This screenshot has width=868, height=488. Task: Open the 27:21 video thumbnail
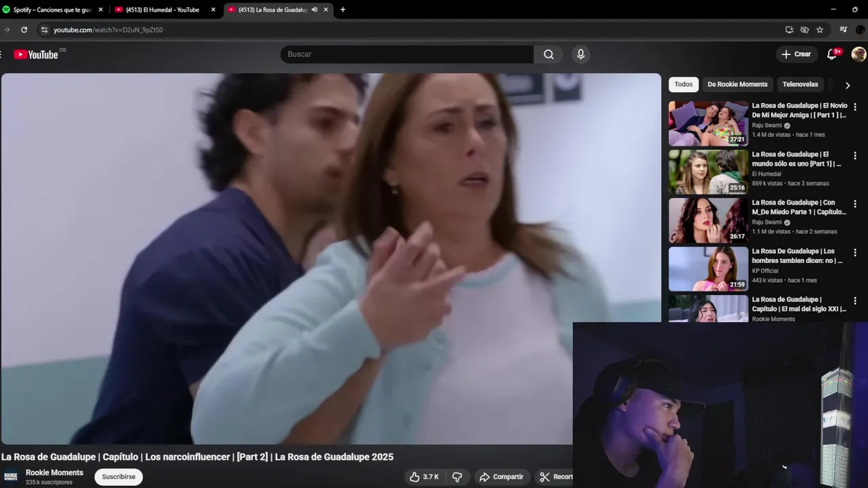(708, 124)
